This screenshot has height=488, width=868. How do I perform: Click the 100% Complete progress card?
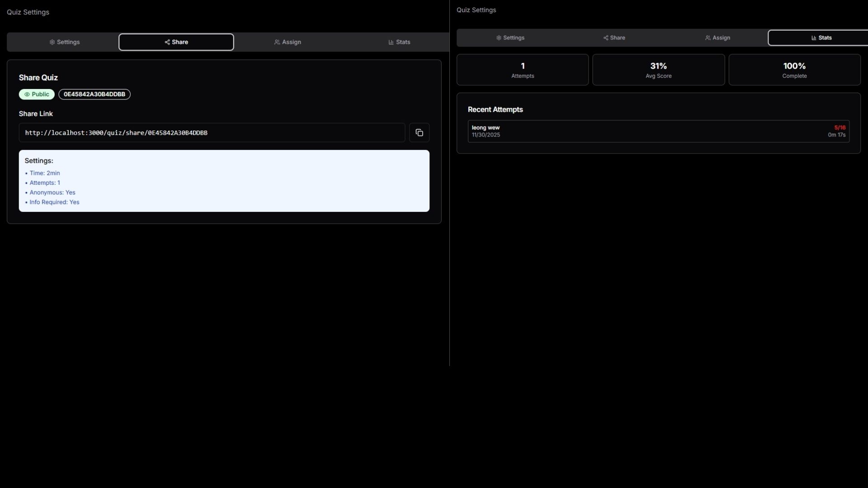click(794, 70)
